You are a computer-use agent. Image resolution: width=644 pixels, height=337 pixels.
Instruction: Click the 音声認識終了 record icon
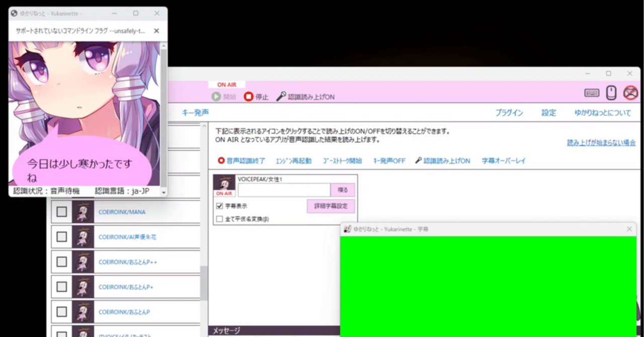tap(220, 161)
